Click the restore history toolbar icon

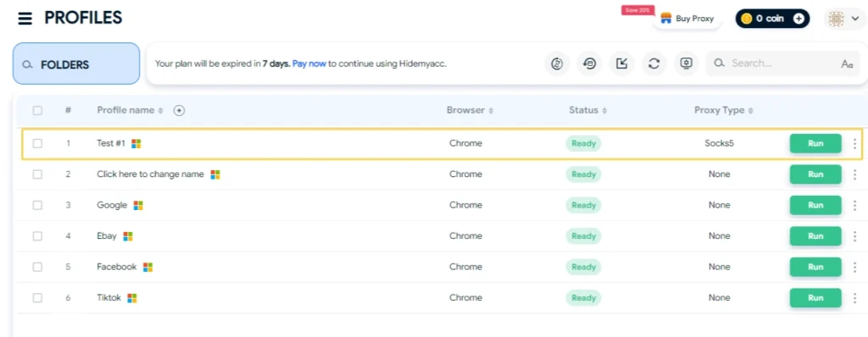click(x=590, y=64)
